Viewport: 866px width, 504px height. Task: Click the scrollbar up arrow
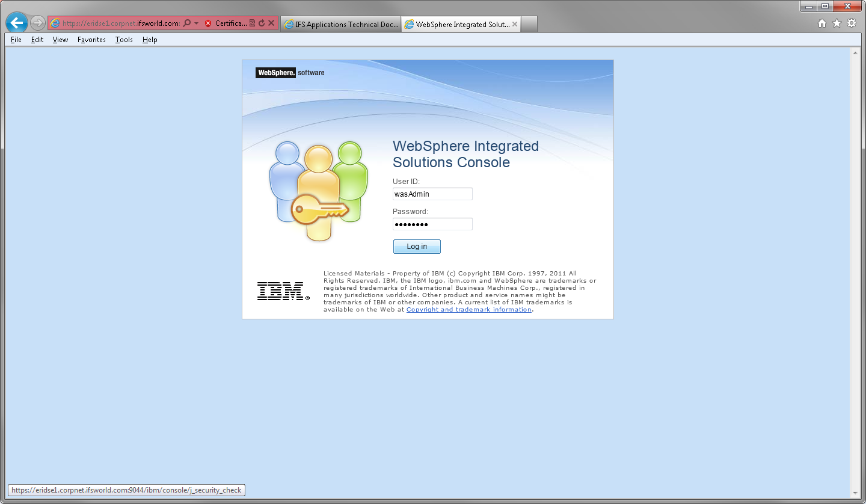pyautogui.click(x=855, y=53)
